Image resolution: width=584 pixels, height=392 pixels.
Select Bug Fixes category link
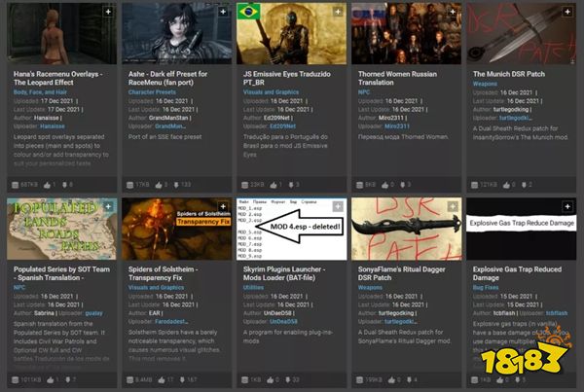coord(486,287)
